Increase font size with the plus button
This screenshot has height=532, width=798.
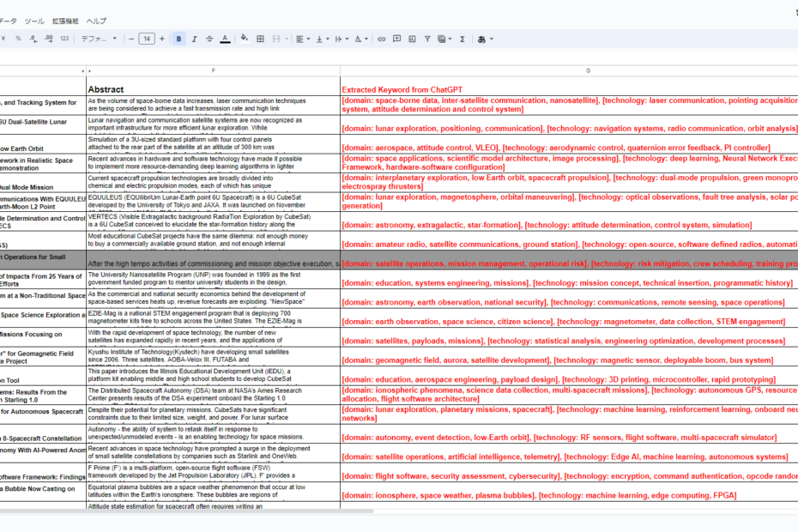pos(162,39)
